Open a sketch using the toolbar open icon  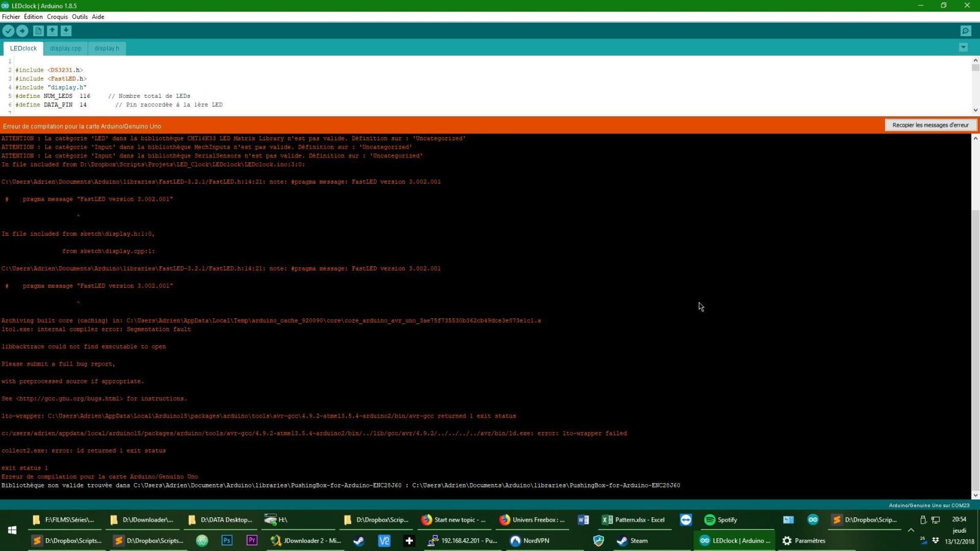click(52, 31)
